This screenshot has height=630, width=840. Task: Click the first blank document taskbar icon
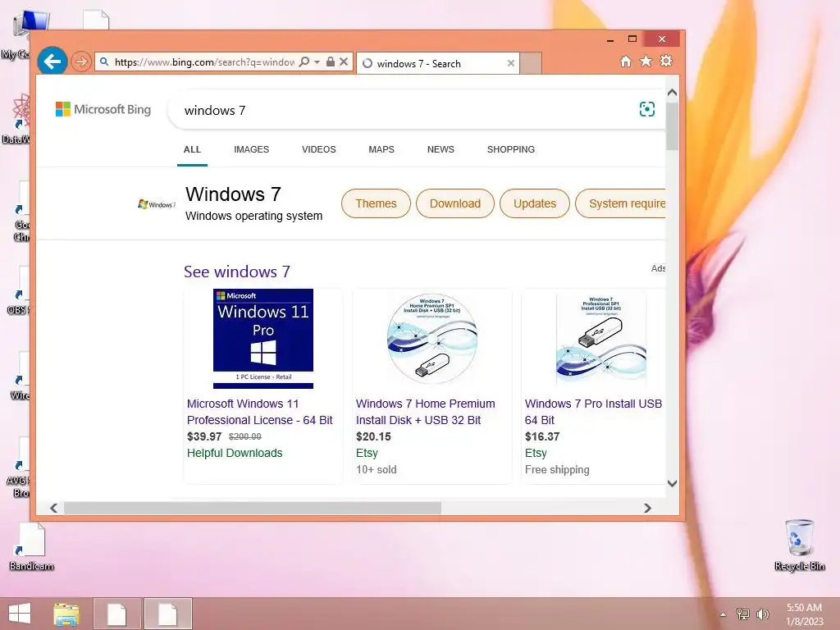click(x=116, y=614)
